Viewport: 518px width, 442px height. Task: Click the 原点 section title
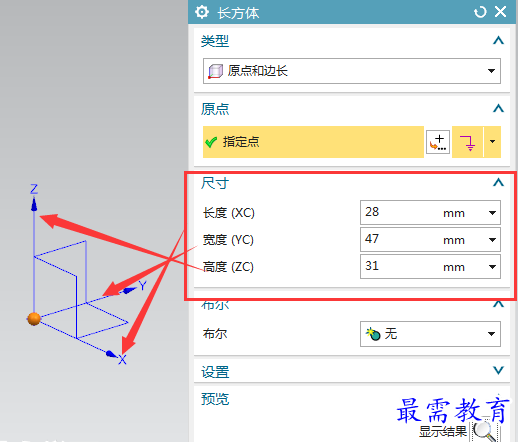(215, 109)
